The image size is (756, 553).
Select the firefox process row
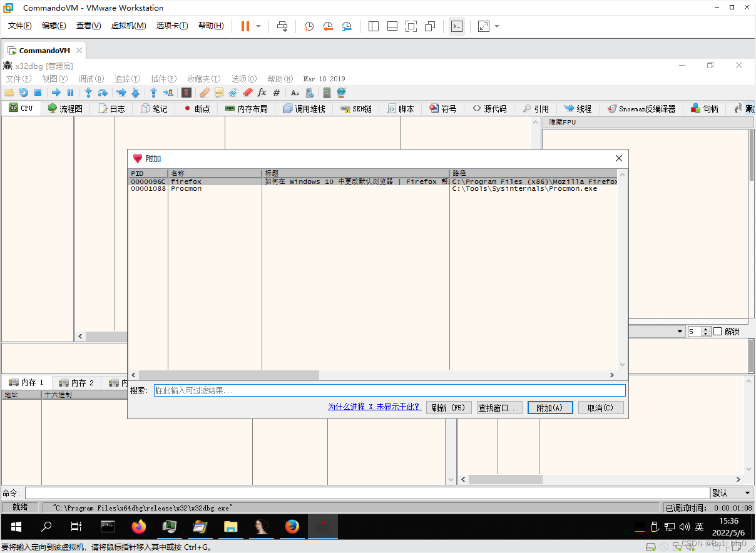pos(373,181)
